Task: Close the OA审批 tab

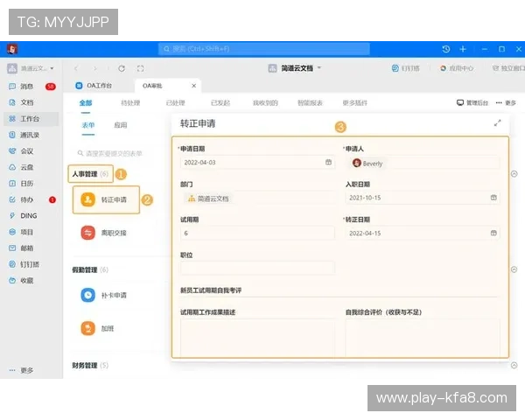Action: [x=194, y=86]
